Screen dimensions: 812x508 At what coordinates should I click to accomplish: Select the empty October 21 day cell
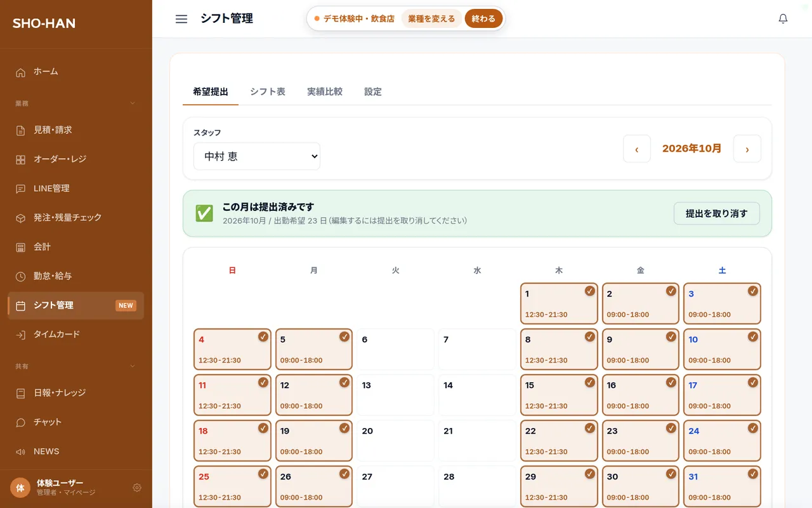pos(477,441)
